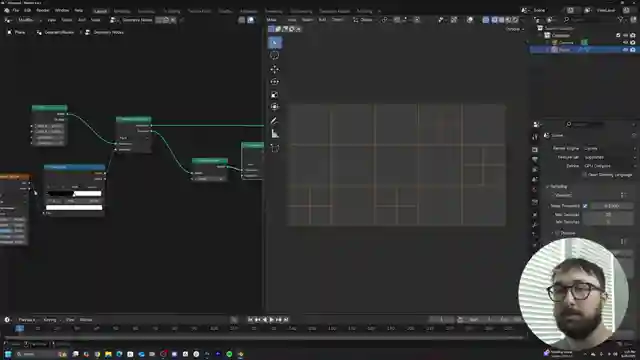
Task: Open the Output properties tab icon
Action: [x=535, y=160]
